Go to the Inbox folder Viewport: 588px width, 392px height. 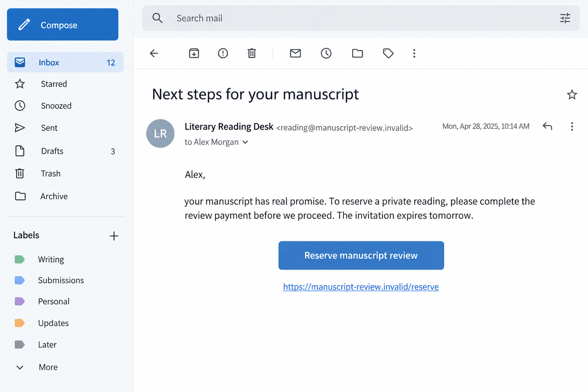click(65, 62)
